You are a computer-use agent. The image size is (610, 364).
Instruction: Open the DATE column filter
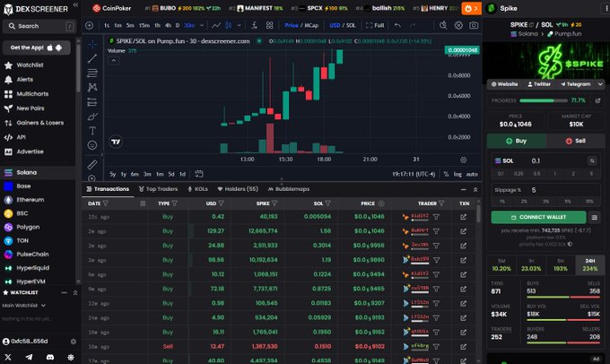106,204
